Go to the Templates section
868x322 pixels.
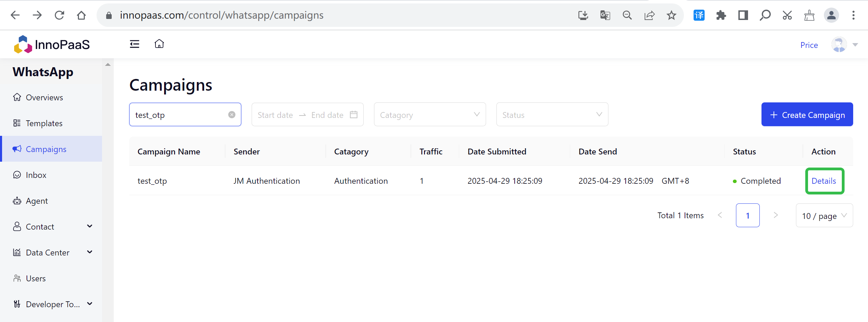click(x=44, y=123)
